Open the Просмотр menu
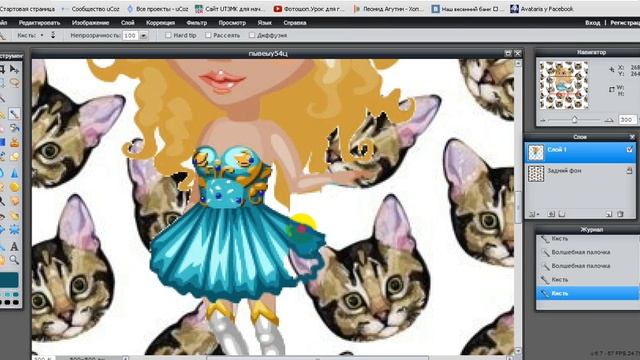 click(x=232, y=23)
